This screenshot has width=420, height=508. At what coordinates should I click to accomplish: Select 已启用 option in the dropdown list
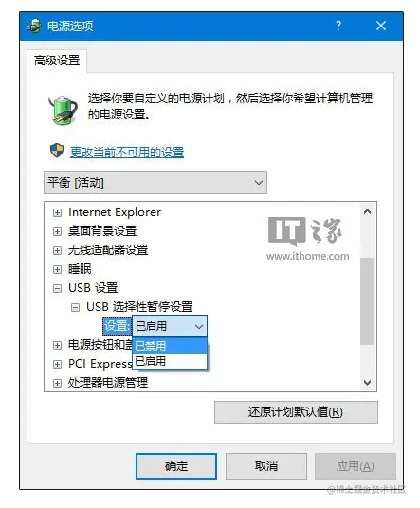click(170, 361)
